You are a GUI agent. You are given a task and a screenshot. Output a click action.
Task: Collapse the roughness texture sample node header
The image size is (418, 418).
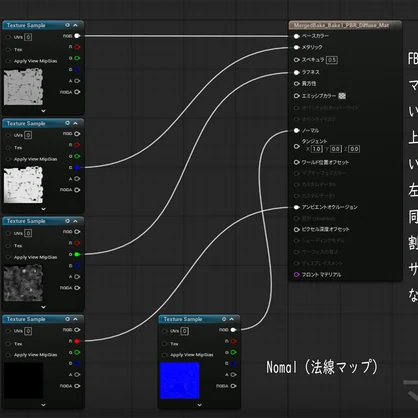(76, 221)
